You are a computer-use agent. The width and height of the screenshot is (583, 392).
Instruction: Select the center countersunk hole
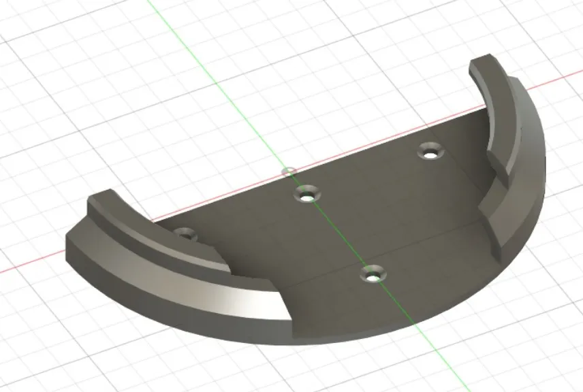click(306, 197)
